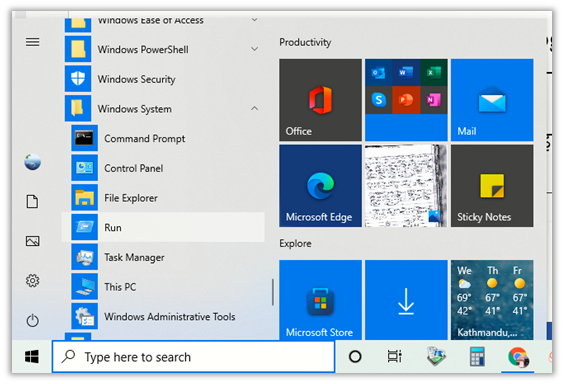Select the 'Run' label in the list

pyautogui.click(x=113, y=228)
